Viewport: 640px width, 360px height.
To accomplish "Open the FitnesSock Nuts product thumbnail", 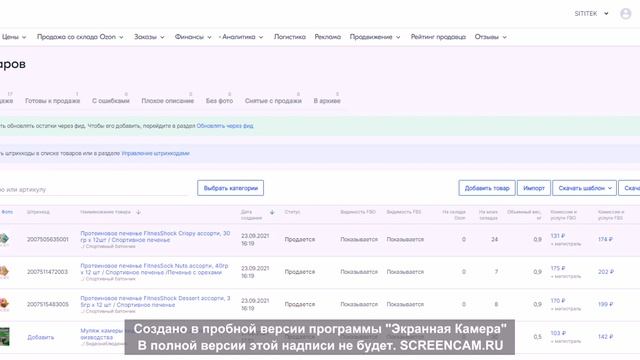I will tap(4, 271).
